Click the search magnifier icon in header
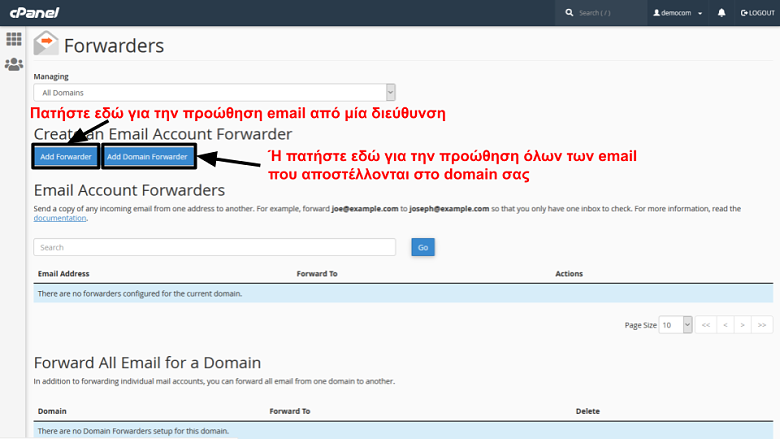Image resolution: width=780 pixels, height=439 pixels. [569, 13]
